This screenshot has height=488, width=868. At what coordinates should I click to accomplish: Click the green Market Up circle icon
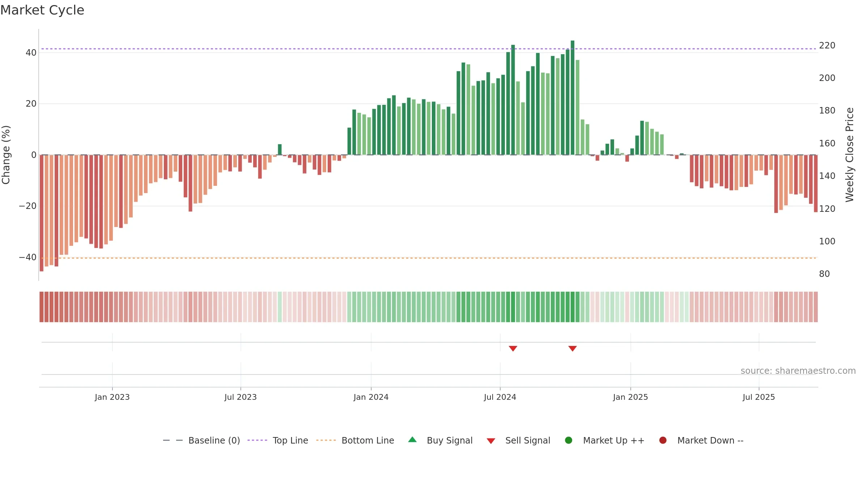pyautogui.click(x=569, y=440)
